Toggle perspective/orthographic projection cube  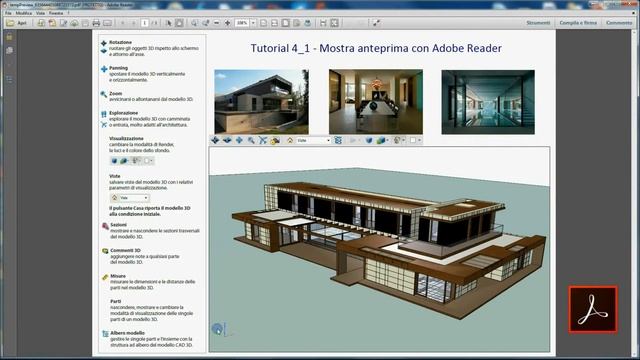click(369, 140)
